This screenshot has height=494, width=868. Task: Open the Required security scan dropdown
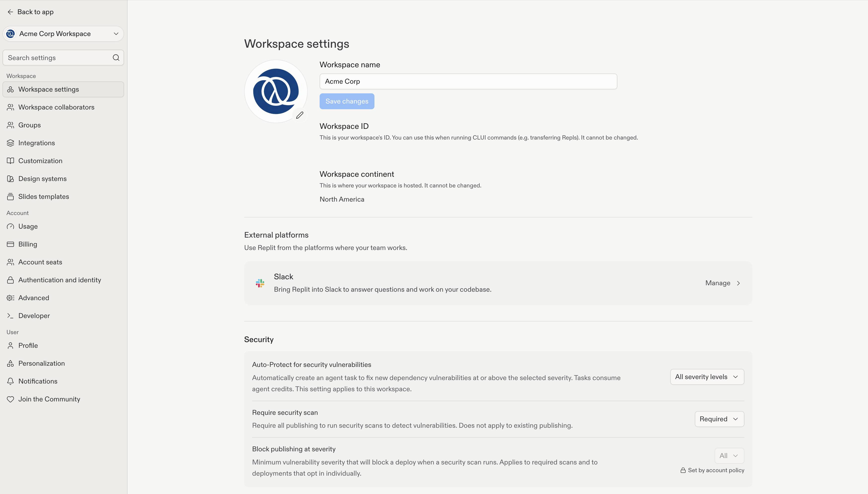tap(719, 419)
